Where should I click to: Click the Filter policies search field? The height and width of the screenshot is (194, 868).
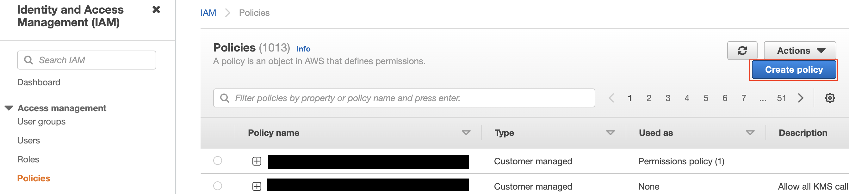pyautogui.click(x=404, y=98)
